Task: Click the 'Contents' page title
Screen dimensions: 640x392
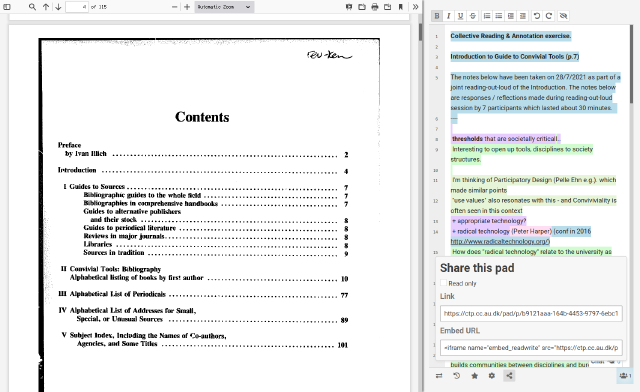Action: (x=202, y=117)
